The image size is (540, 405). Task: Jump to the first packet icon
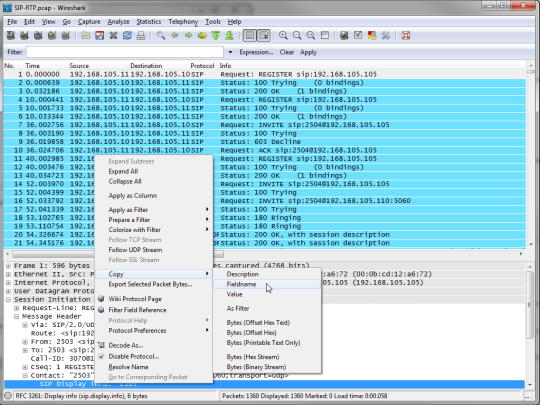216,35
